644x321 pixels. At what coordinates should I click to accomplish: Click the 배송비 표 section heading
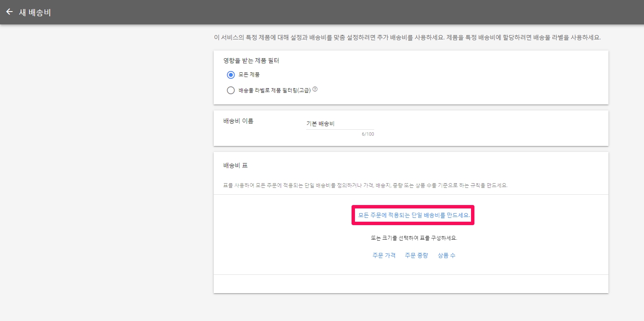pos(235,165)
